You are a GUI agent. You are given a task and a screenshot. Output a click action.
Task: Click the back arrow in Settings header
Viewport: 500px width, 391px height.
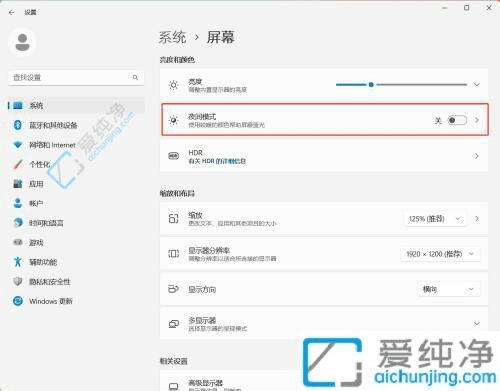[x=12, y=12]
